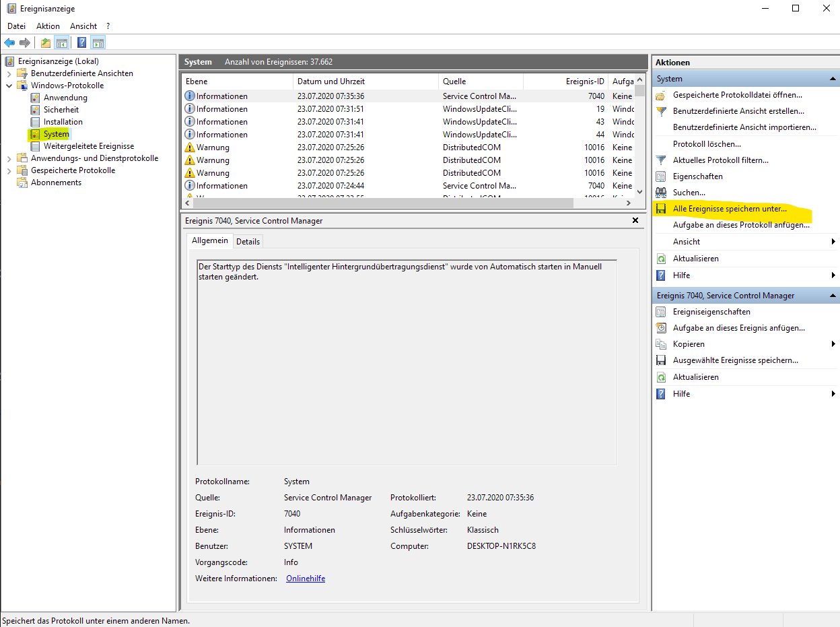Click the copy icon beside Kopieren
The height and width of the screenshot is (627, 840).
tap(661, 344)
